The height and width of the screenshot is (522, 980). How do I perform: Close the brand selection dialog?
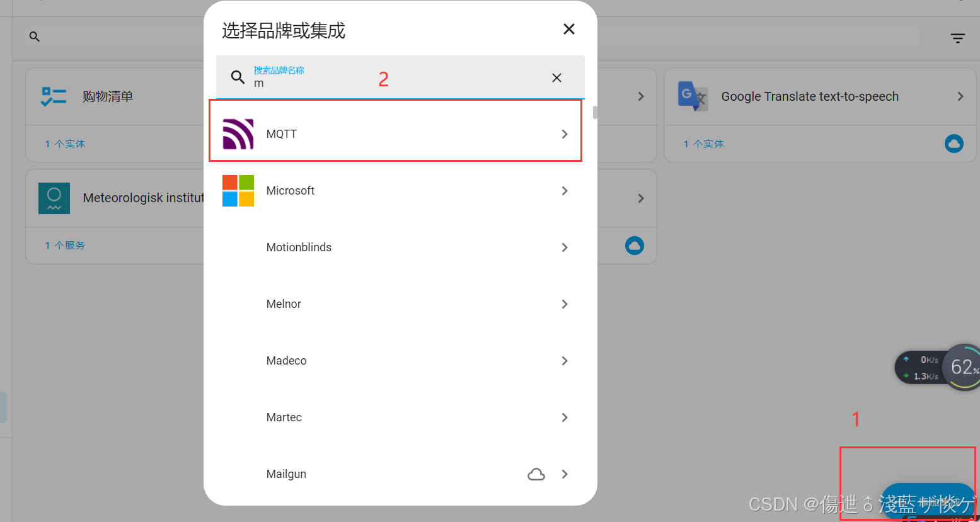(x=568, y=29)
